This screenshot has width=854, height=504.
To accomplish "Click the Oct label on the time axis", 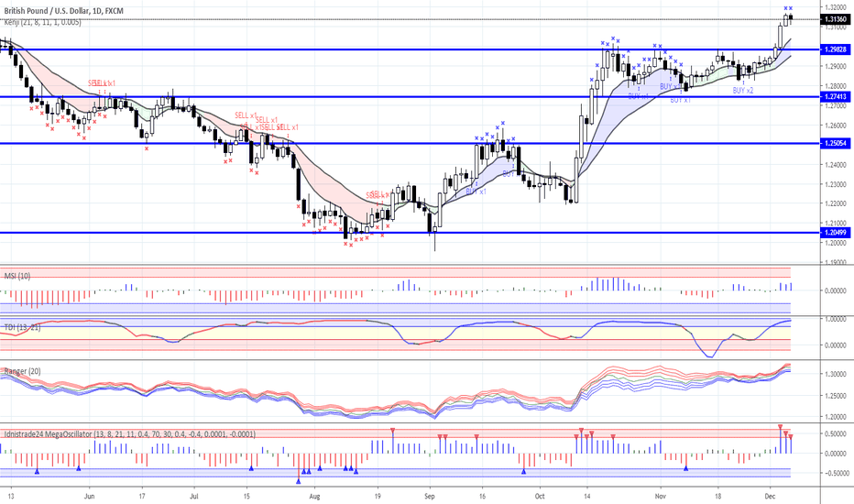I will [539, 495].
